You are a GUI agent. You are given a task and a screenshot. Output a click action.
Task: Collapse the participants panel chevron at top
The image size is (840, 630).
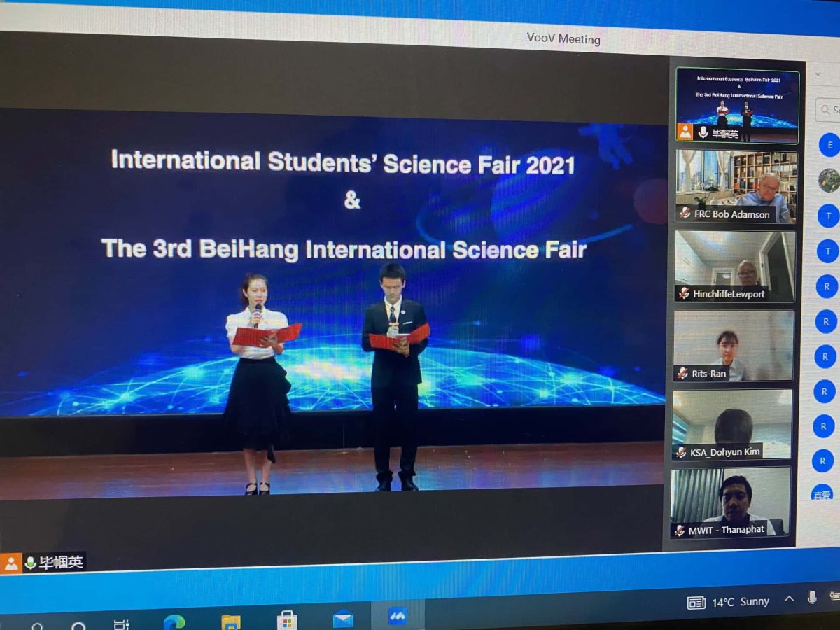(818, 73)
